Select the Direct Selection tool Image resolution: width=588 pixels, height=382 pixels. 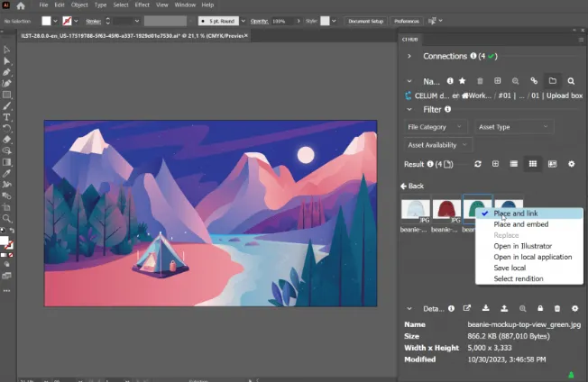coord(6,60)
